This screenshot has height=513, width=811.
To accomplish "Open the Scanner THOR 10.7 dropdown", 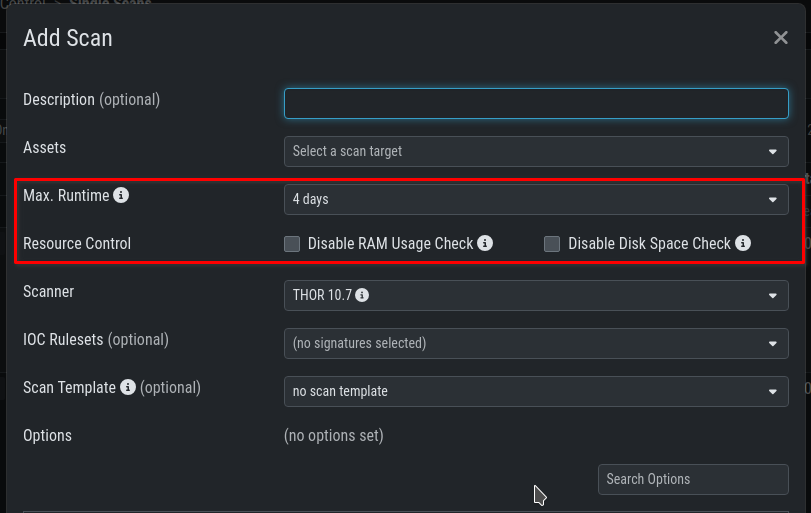I will click(x=536, y=295).
